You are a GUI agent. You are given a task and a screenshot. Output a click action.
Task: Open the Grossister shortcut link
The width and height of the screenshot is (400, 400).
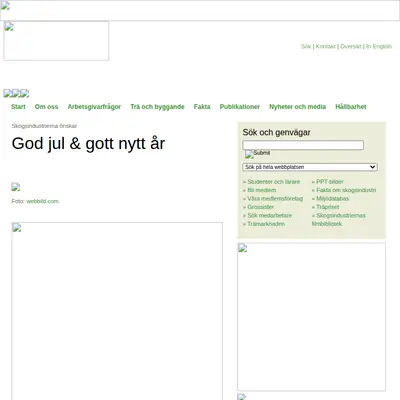(260, 207)
